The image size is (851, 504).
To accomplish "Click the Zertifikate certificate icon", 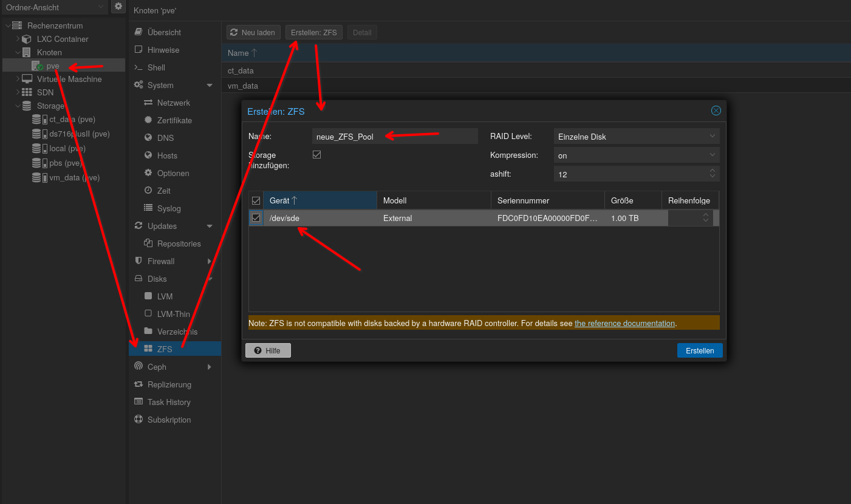I will click(148, 120).
